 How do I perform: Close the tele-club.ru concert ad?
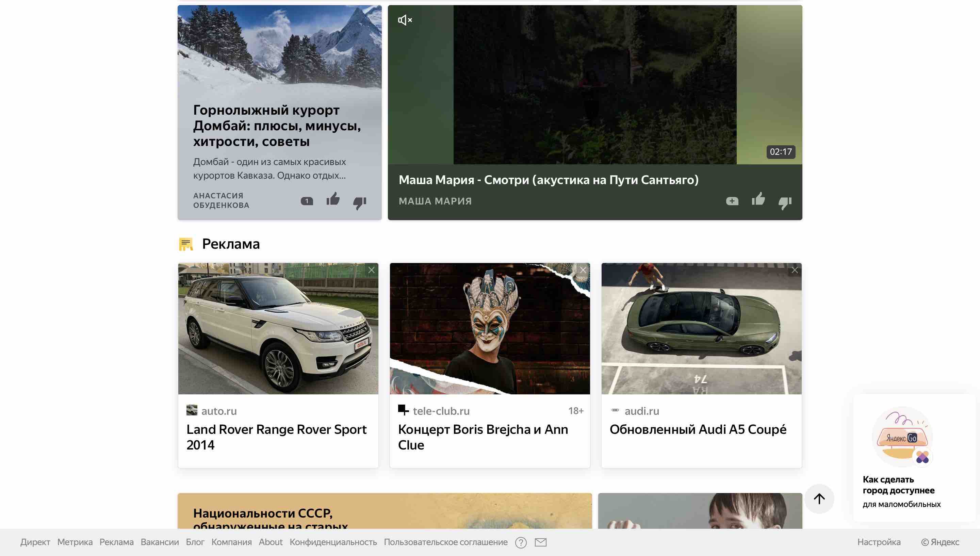[583, 270]
